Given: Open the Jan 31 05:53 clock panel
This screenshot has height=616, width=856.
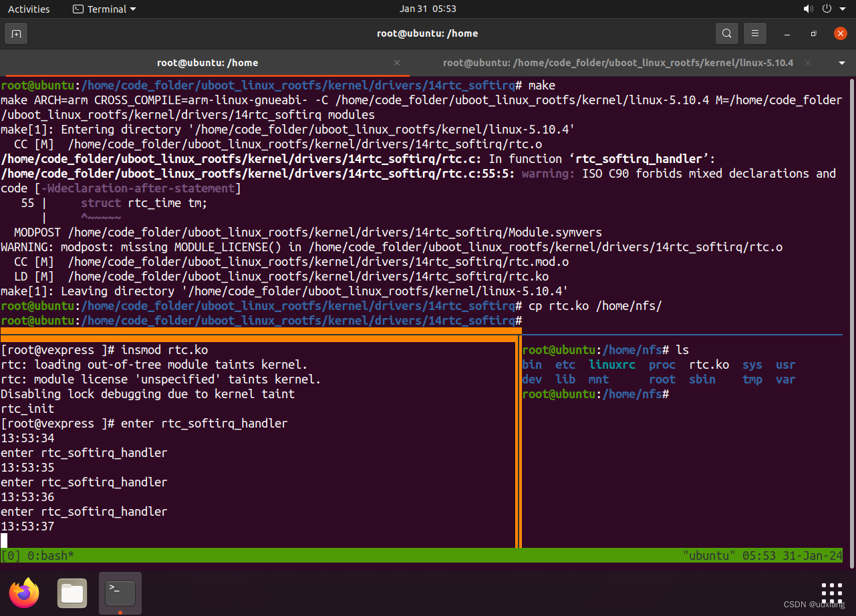Looking at the screenshot, I should tap(428, 9).
